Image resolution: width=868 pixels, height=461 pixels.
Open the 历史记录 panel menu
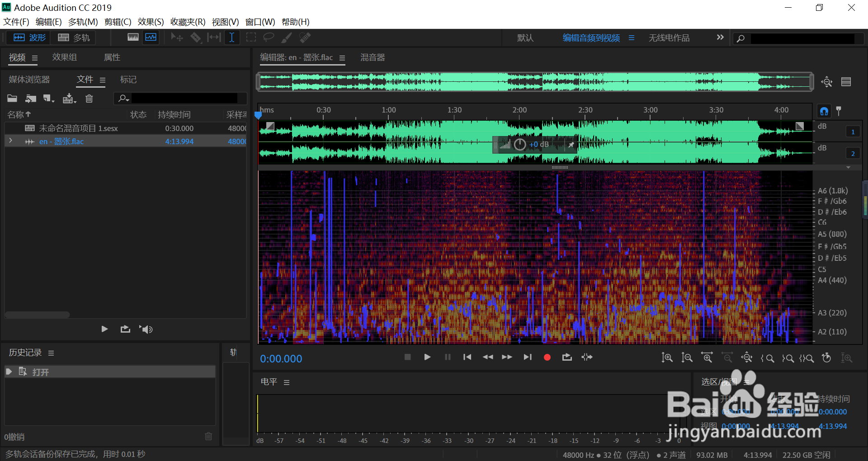pos(51,353)
